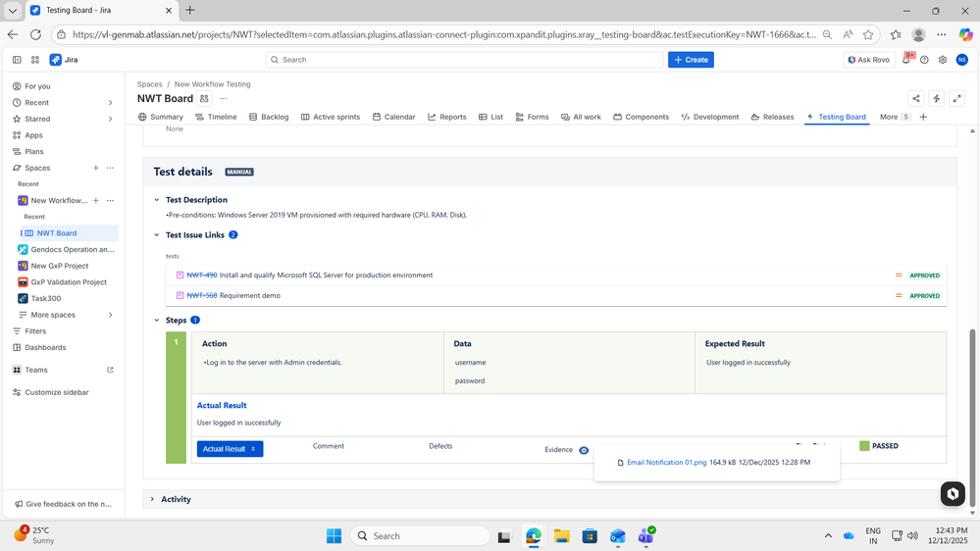The height and width of the screenshot is (551, 980).
Task: Open automation lightning bolt icon
Action: [x=936, y=98]
